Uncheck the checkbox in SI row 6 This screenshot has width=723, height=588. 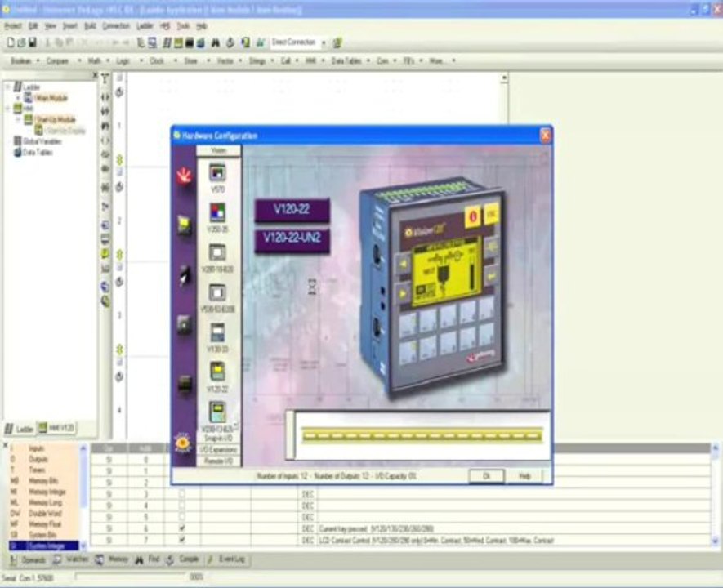tap(181, 528)
